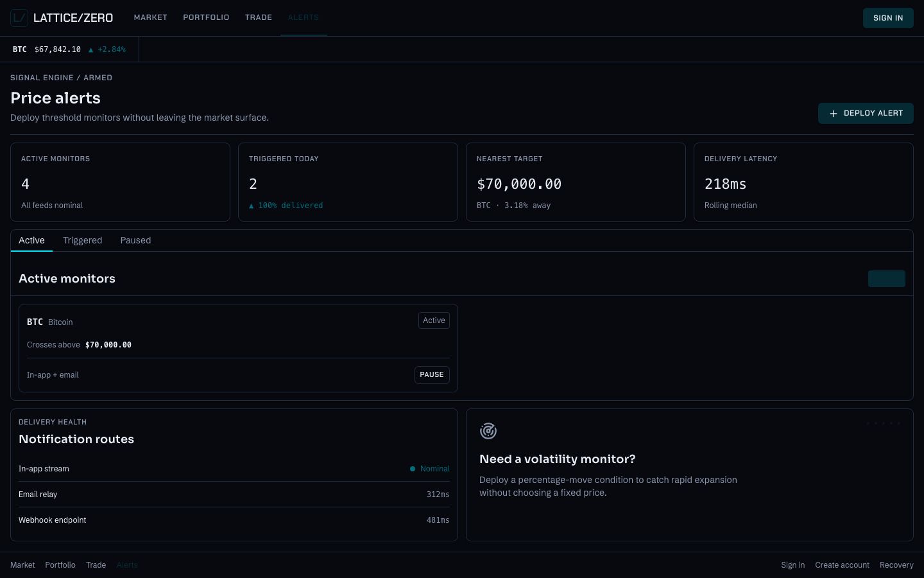This screenshot has height=578, width=924.
Task: Click the 'Notification routes' heading
Action: click(76, 439)
